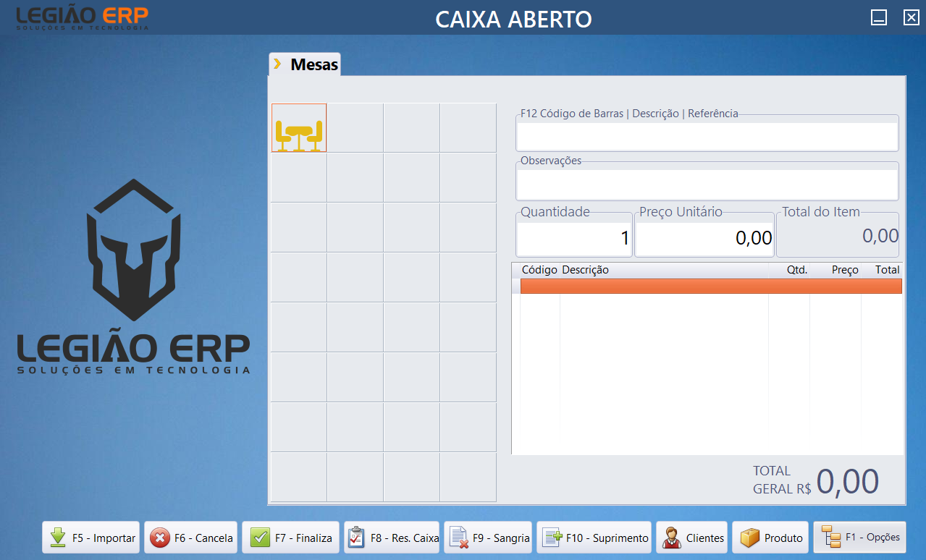Click the F5 - Importar button label
The image size is (926, 560).
click(104, 538)
